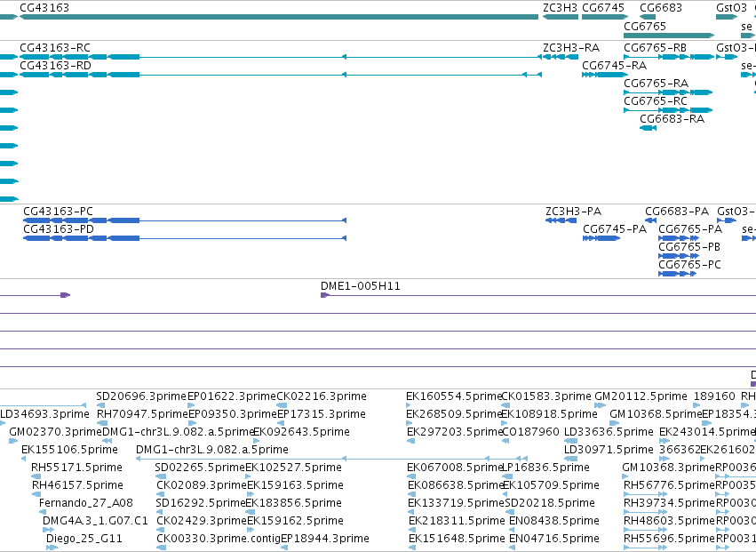Click EST GM02370.3prime

[x=55, y=432]
